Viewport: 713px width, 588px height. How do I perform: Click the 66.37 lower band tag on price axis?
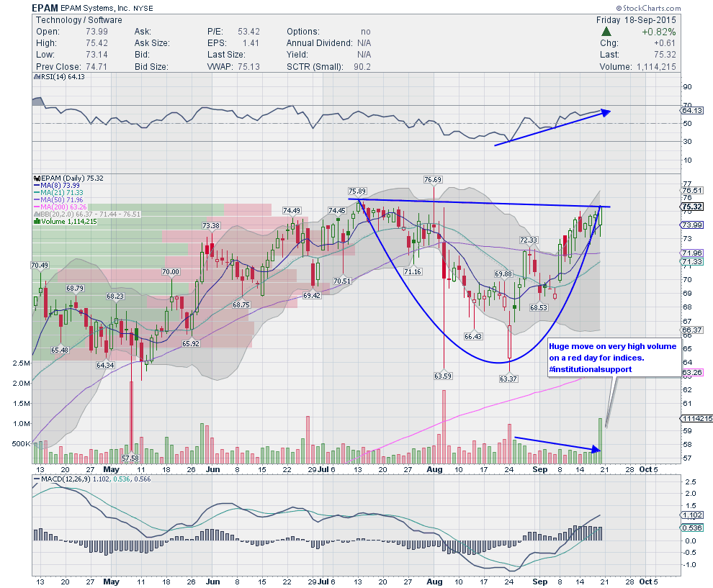[692, 330]
